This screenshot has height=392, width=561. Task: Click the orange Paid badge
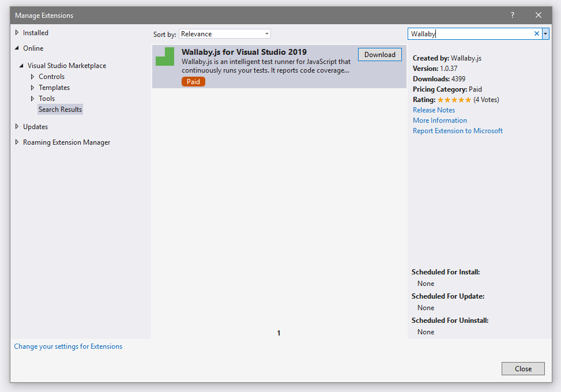click(x=193, y=81)
